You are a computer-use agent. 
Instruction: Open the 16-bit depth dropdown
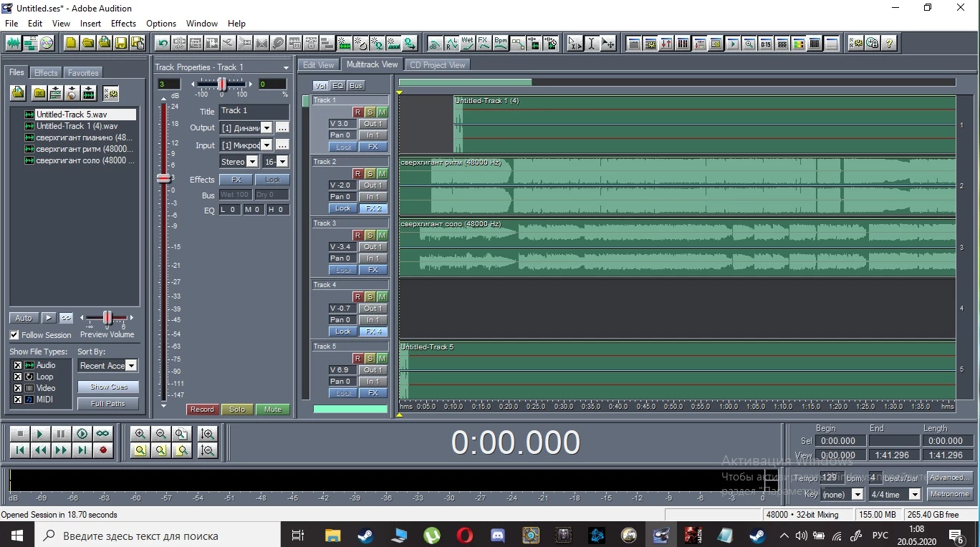282,162
